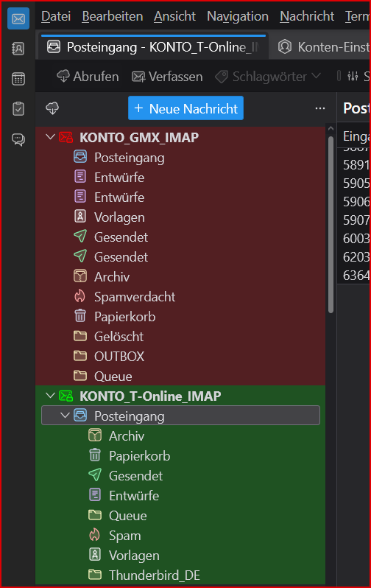Click the Verfassen toolbar button
The width and height of the screenshot is (371, 588).
pyautogui.click(x=167, y=77)
